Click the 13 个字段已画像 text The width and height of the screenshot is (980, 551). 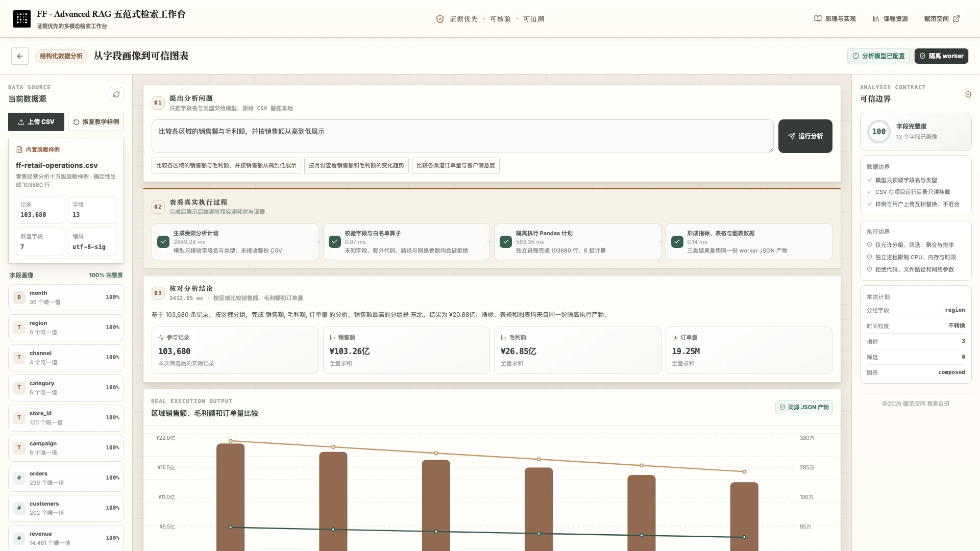(917, 137)
